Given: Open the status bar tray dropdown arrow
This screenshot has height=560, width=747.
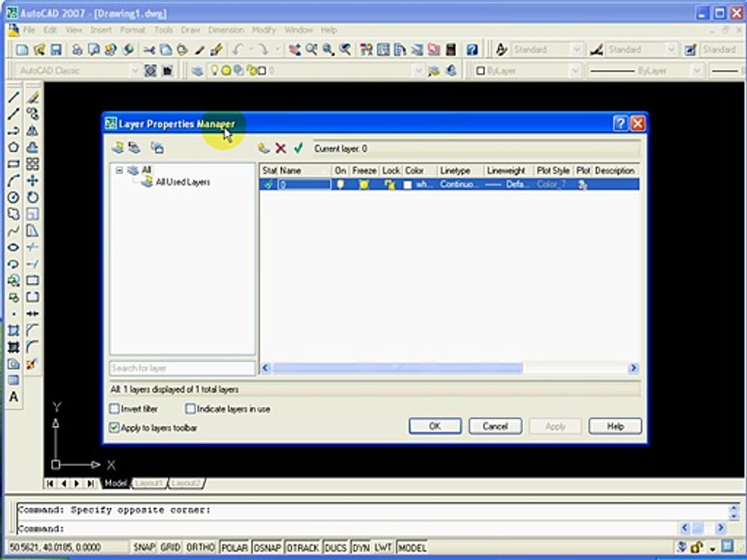Looking at the screenshot, I should click(x=712, y=548).
